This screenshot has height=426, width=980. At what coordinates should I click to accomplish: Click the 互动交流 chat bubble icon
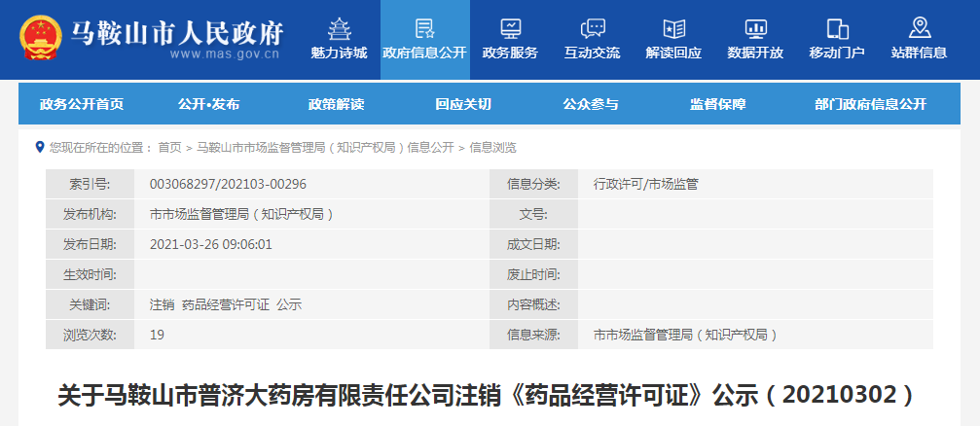(592, 29)
